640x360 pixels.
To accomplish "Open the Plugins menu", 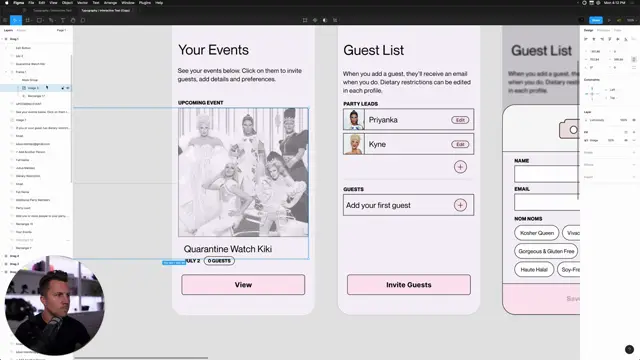I will pos(144,3).
